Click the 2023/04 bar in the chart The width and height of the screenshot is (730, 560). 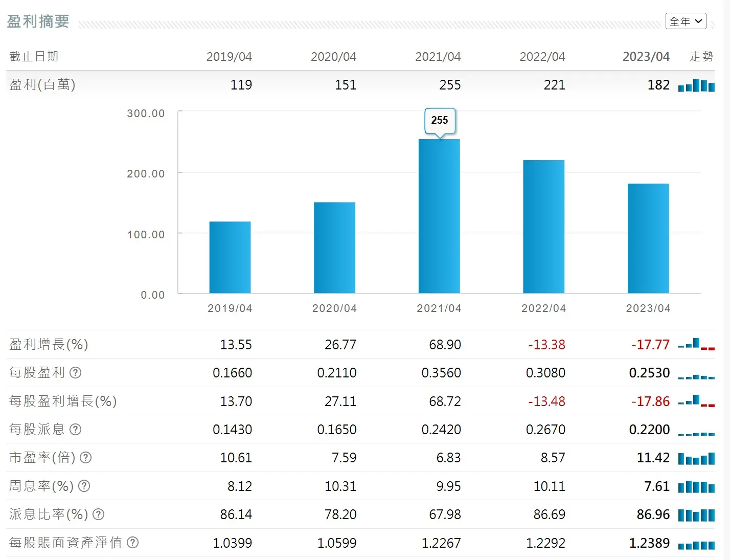point(648,238)
